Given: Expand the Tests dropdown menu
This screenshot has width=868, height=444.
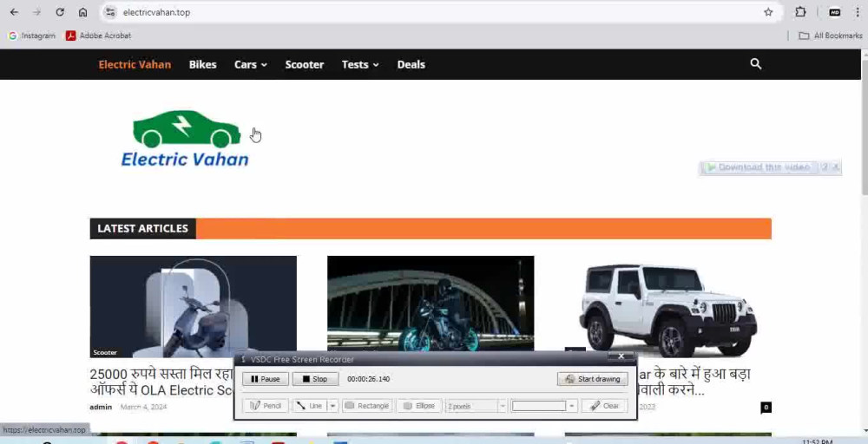Looking at the screenshot, I should [x=360, y=64].
